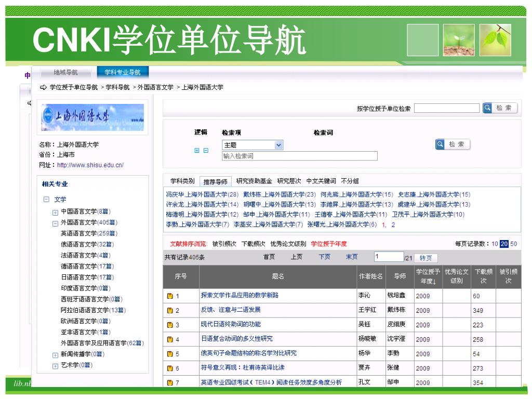The image size is (532, 399).
Task: Select the 学科专业导航 tab
Action: tap(123, 72)
